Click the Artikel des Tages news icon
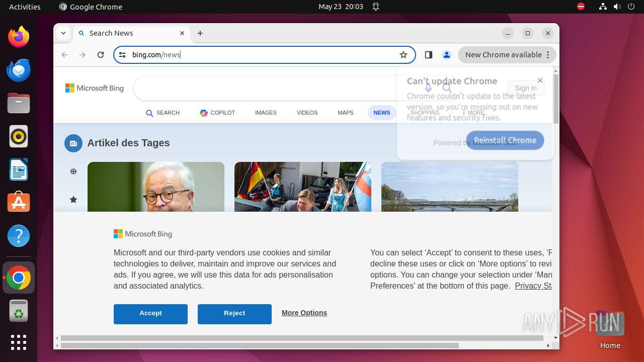Viewport: 644px width, 362px height. coord(73,143)
